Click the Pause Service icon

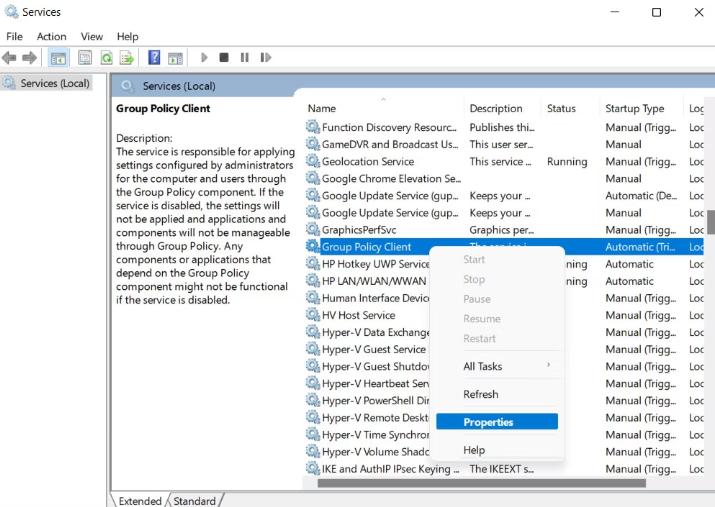tap(244, 57)
